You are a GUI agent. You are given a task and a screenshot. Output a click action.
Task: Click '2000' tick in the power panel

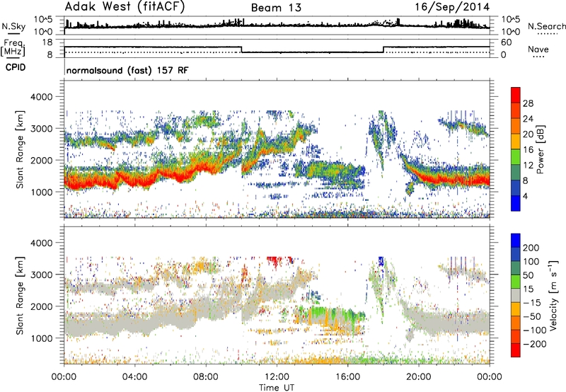pos(41,160)
